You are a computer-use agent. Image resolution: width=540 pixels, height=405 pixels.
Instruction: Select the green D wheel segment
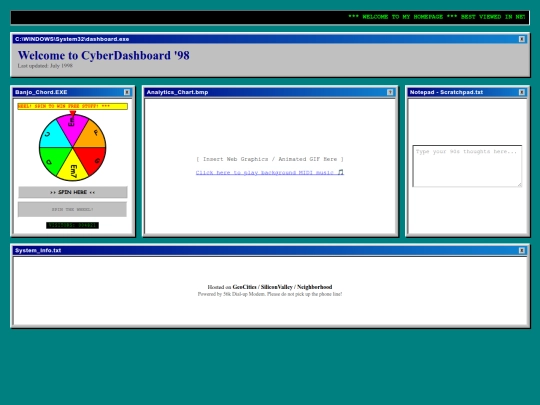[x=52, y=159]
